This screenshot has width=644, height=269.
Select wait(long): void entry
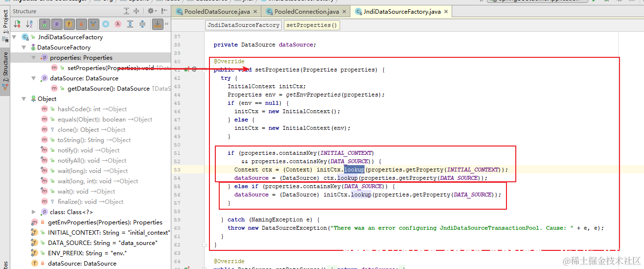pos(93,171)
